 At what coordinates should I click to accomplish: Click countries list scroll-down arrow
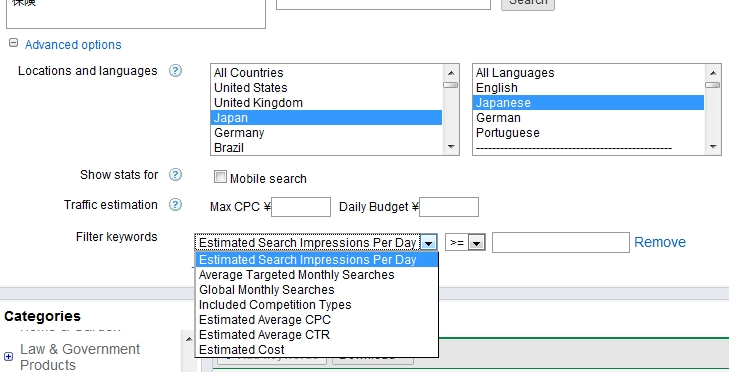tap(451, 147)
